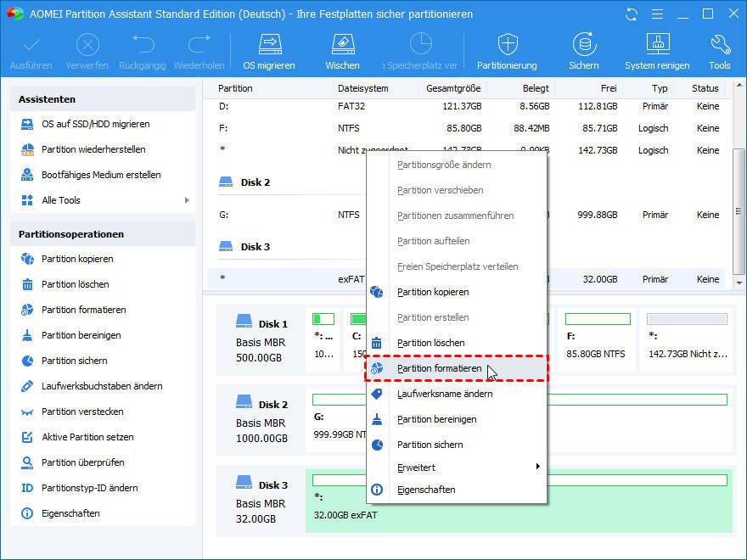Open the hamburger menu in title bar
This screenshot has width=747, height=560.
(x=657, y=14)
